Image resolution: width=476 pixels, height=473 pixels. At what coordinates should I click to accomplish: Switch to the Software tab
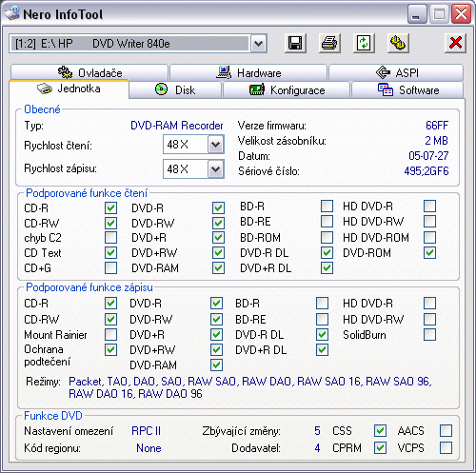(x=407, y=89)
